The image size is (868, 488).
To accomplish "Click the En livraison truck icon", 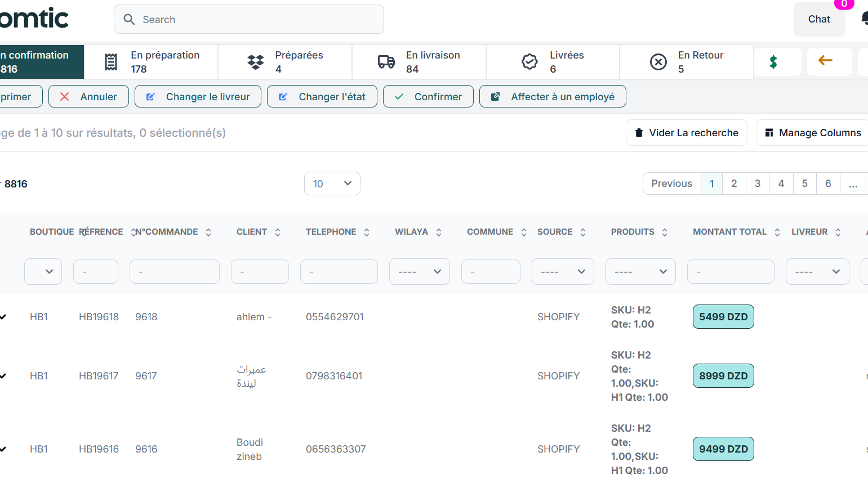I will coord(386,62).
